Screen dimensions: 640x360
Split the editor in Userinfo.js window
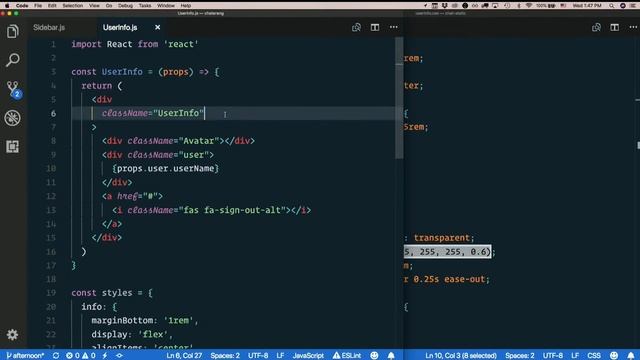(375, 27)
